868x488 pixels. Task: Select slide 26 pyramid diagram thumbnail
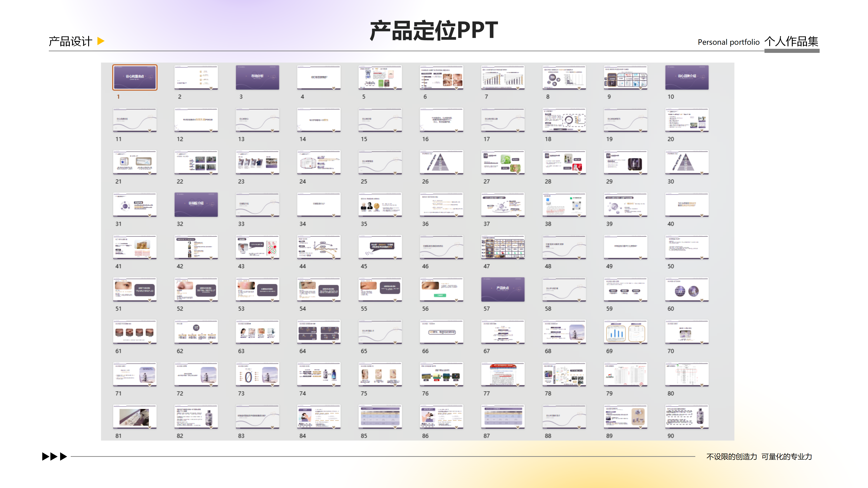pos(441,162)
